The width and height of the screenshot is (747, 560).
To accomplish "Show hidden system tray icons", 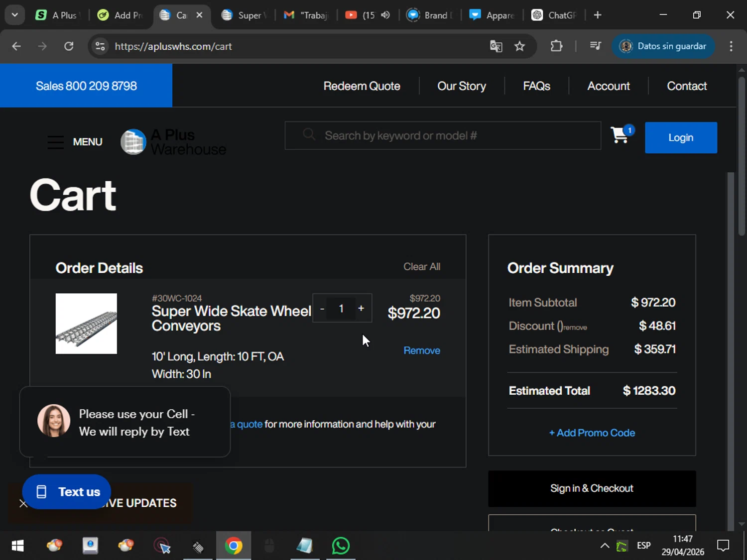I will coord(605,546).
